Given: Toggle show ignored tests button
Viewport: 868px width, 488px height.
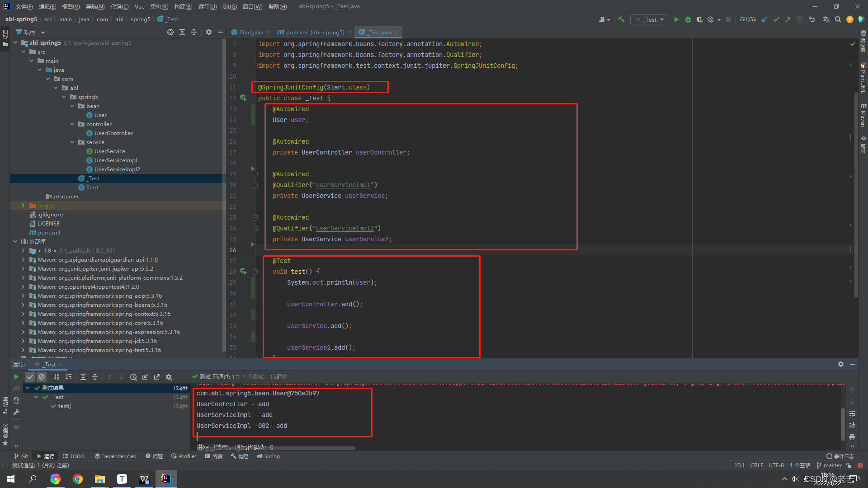Looking at the screenshot, I should pyautogui.click(x=42, y=377).
